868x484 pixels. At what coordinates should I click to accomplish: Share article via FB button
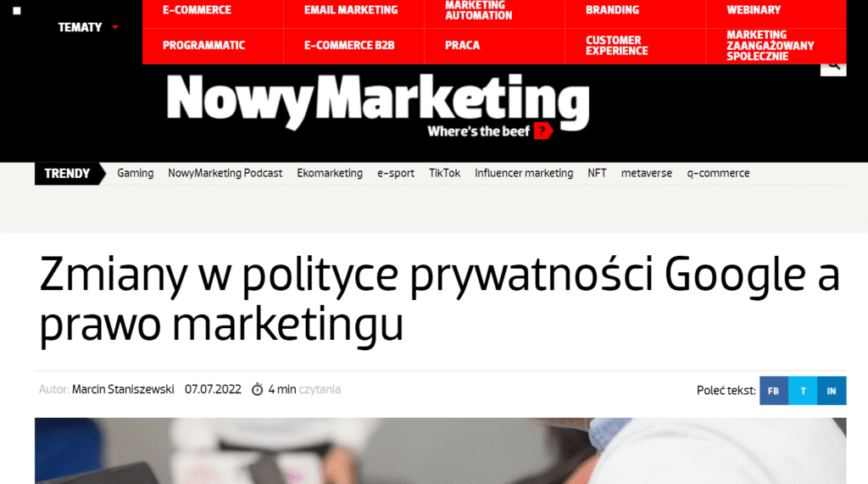tap(773, 391)
